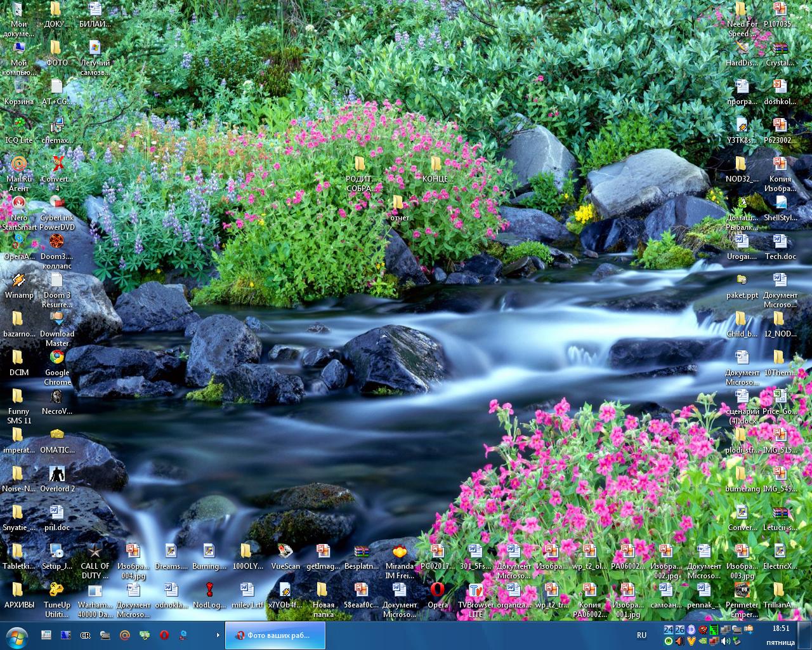
Task: Open Google Chrome from the desktop
Action: click(57, 368)
